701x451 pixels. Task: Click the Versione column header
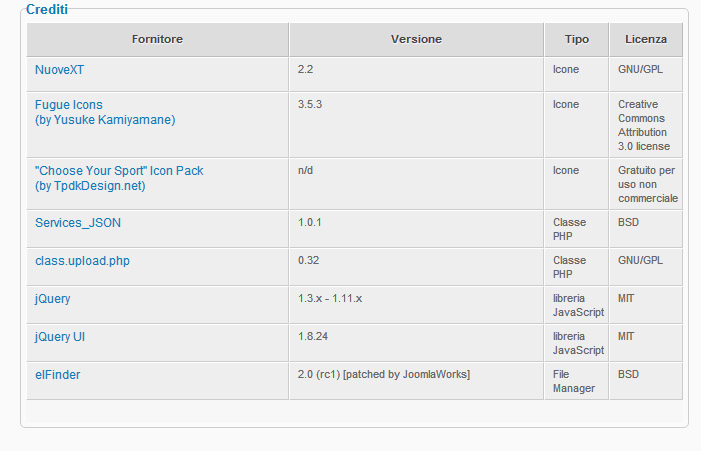point(416,39)
